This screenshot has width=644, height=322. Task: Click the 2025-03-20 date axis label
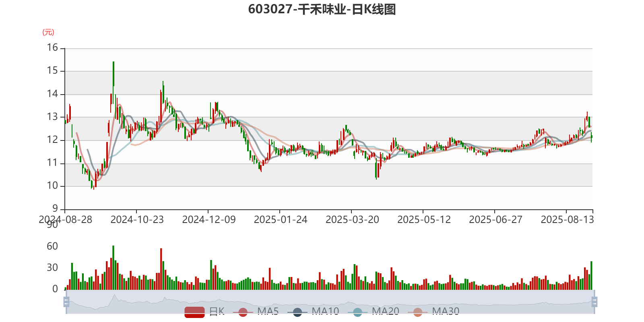(x=352, y=219)
